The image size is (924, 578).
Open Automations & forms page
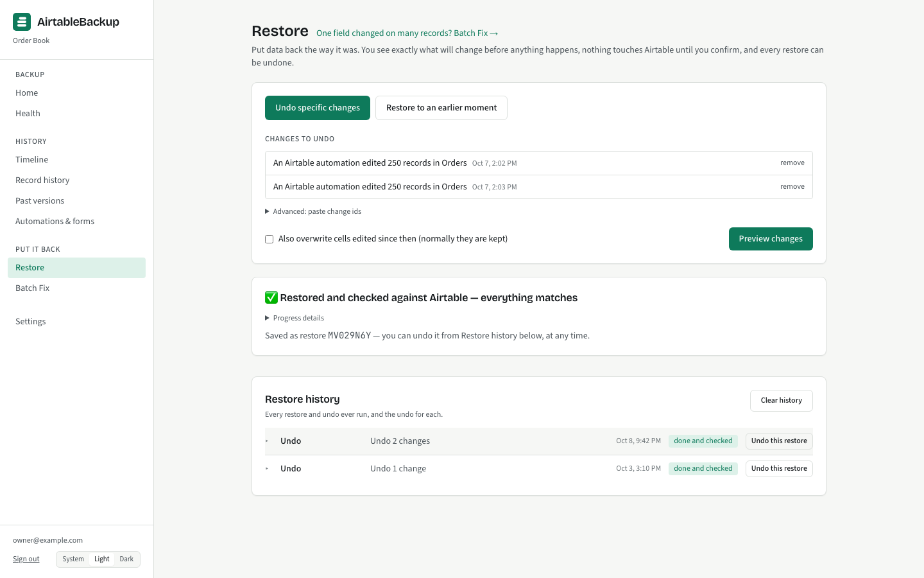[76, 222]
